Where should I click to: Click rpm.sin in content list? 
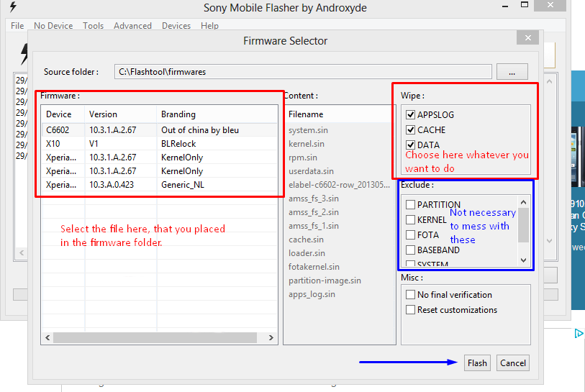tap(302, 158)
